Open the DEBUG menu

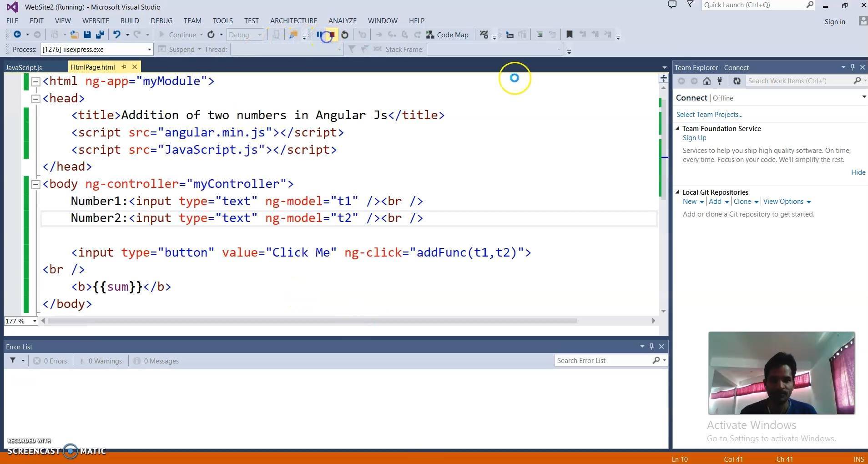pos(161,20)
